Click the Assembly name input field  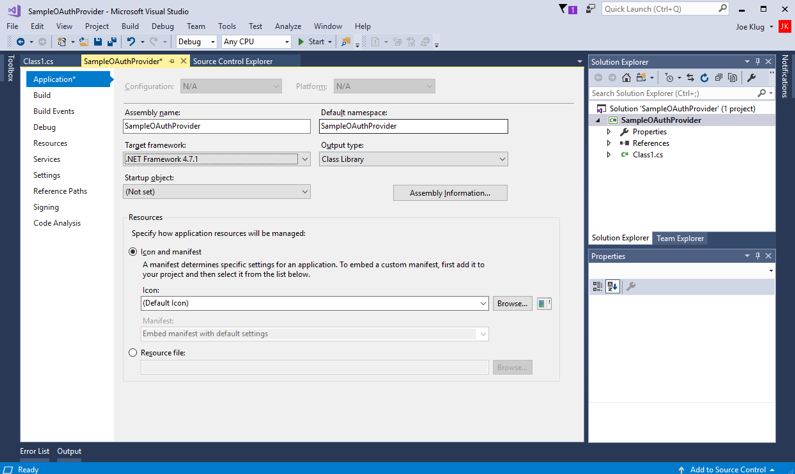(x=216, y=126)
